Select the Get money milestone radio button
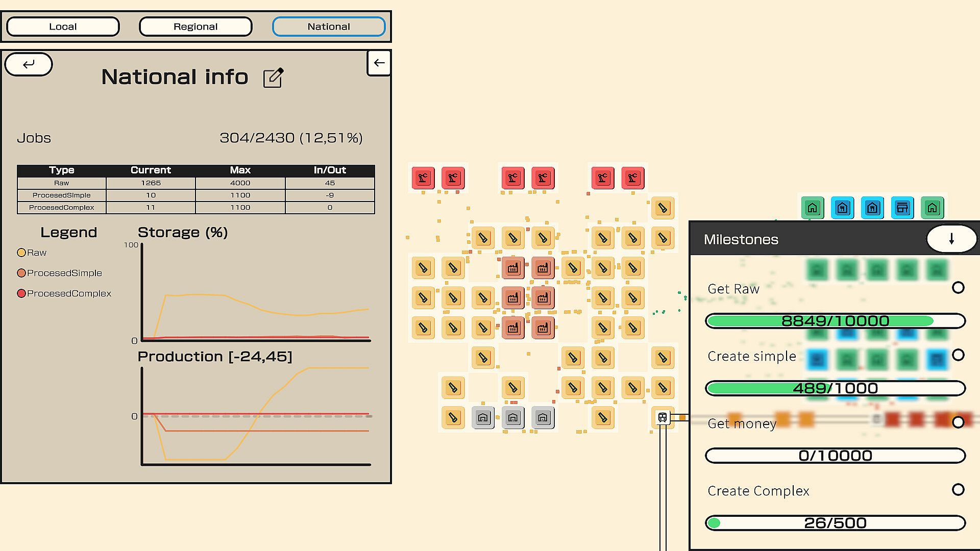The height and width of the screenshot is (551, 980). point(958,422)
